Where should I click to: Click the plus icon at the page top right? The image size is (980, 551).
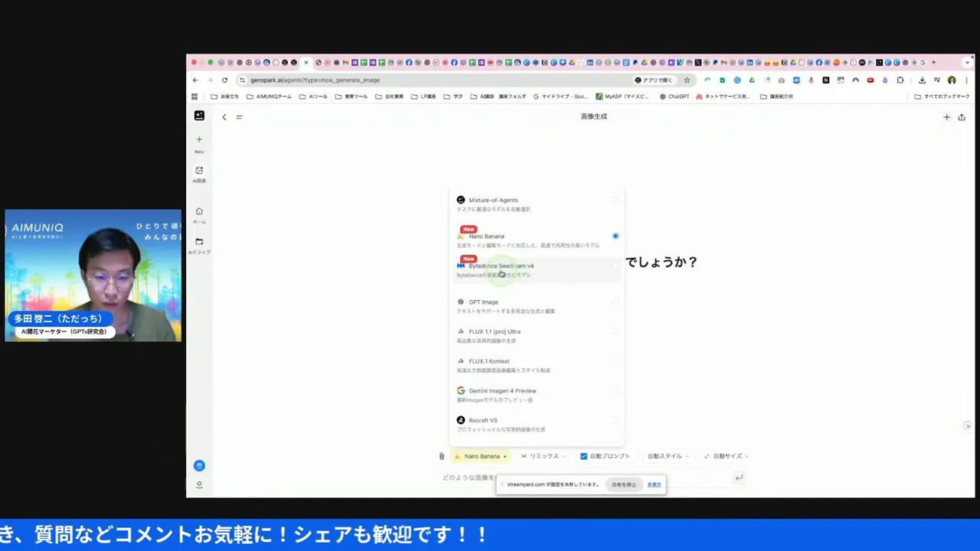pyautogui.click(x=946, y=117)
